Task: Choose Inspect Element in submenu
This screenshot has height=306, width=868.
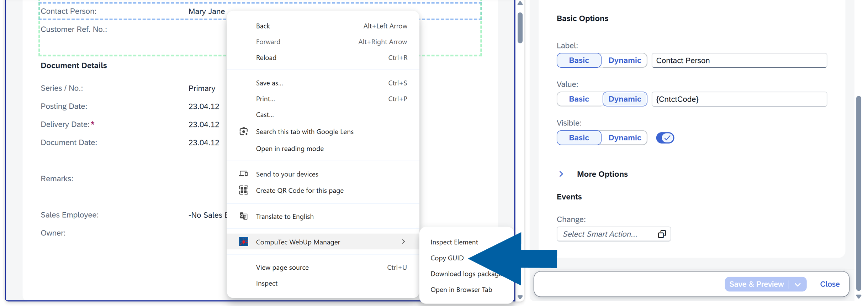Action: click(x=454, y=242)
